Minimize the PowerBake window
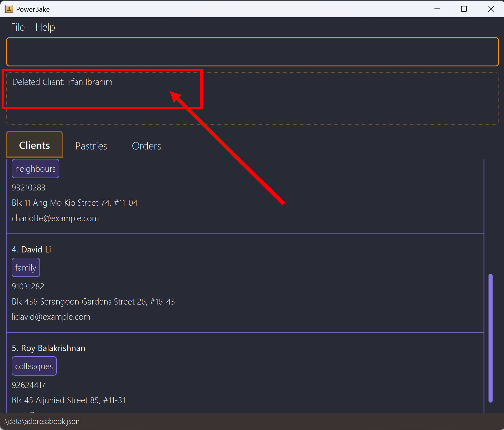Screen dimensions: 504x430 [437, 9]
